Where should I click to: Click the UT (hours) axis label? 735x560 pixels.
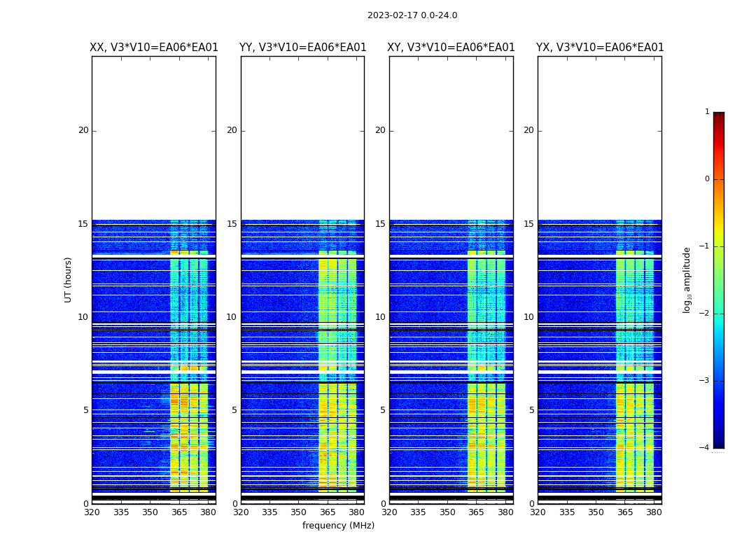(68, 279)
